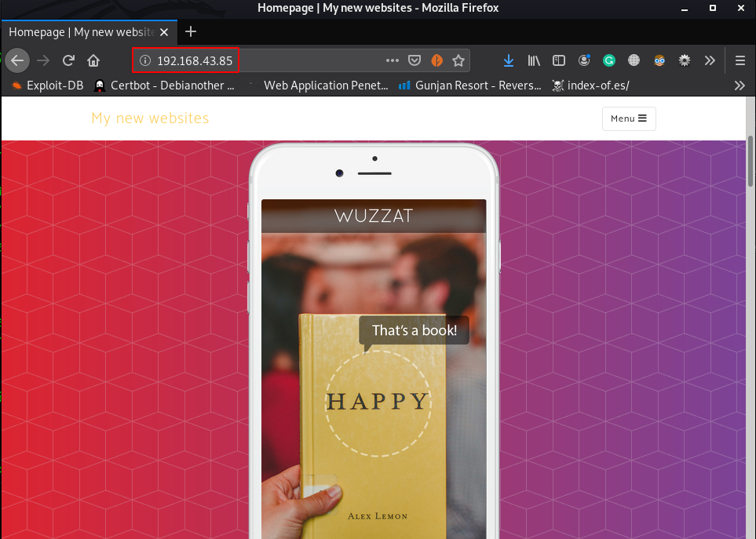756x539 pixels.
Task: Toggle the sidebar view icon
Action: coord(559,60)
